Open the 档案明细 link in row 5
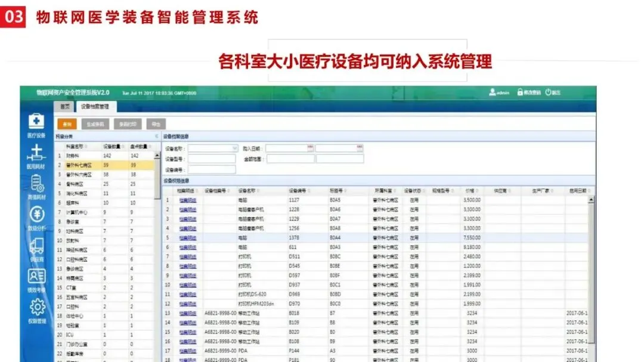 pyautogui.click(x=188, y=238)
